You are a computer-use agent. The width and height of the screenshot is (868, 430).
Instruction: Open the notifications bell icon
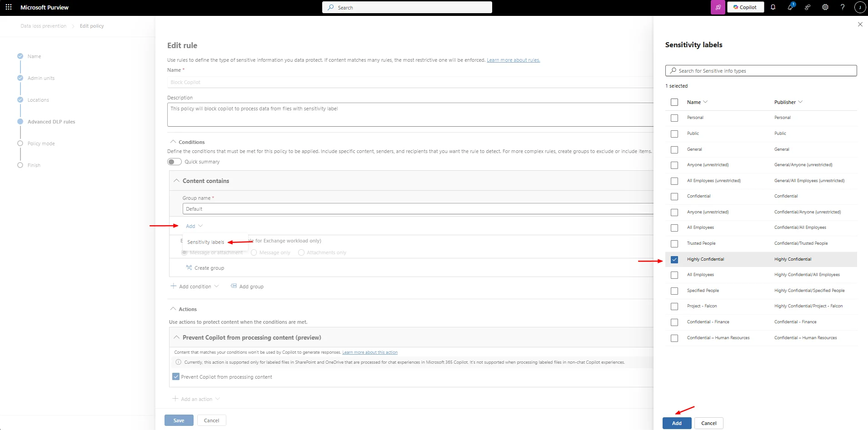tap(773, 7)
